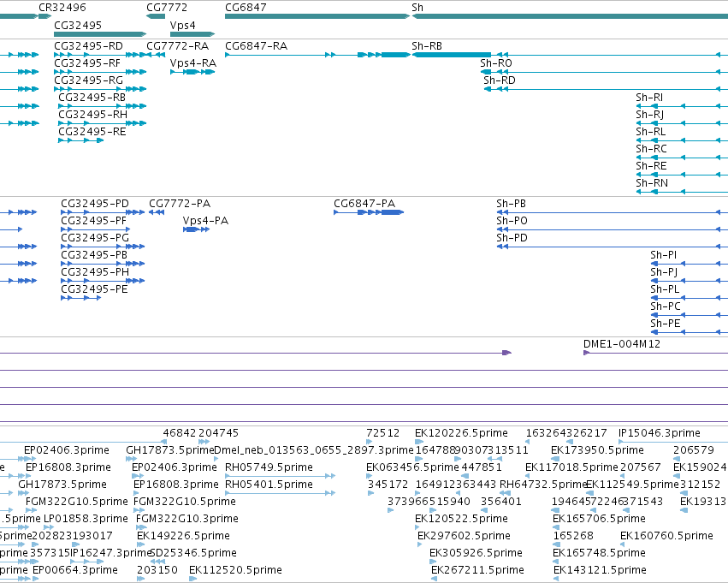
Task: Click the CG32495-RE transcript label
Action: (92, 132)
